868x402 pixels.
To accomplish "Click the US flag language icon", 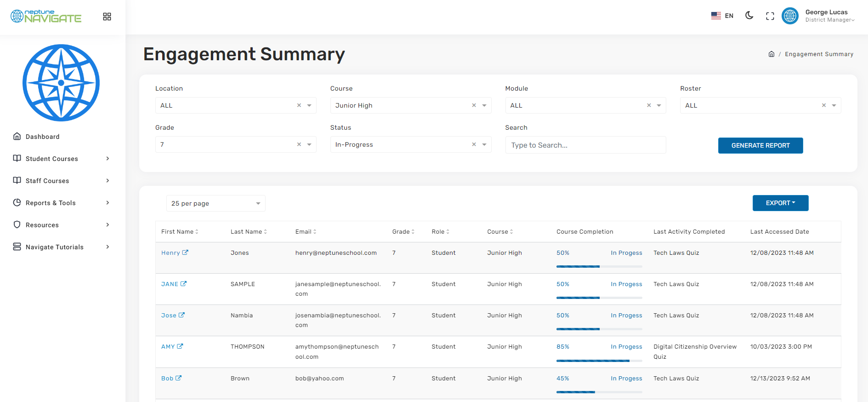I will point(716,16).
